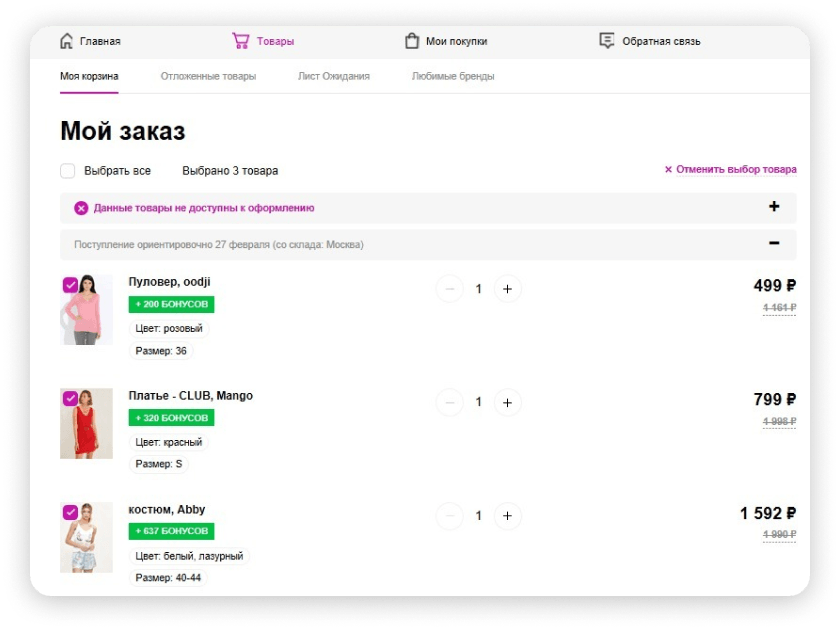Expand unavailable items section with plus sign

point(773,207)
